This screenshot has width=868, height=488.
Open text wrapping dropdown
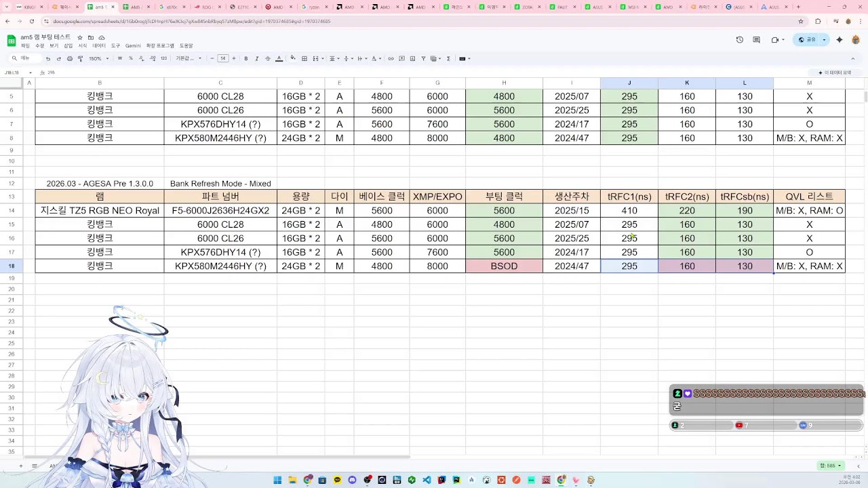pos(361,58)
